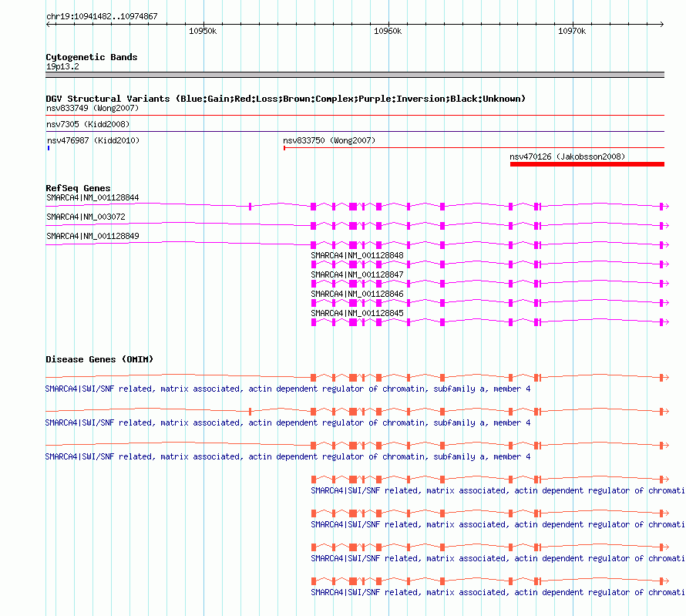Click the magenta gene model below NM_001128847 label
This screenshot has width=686, height=616.
point(490,283)
